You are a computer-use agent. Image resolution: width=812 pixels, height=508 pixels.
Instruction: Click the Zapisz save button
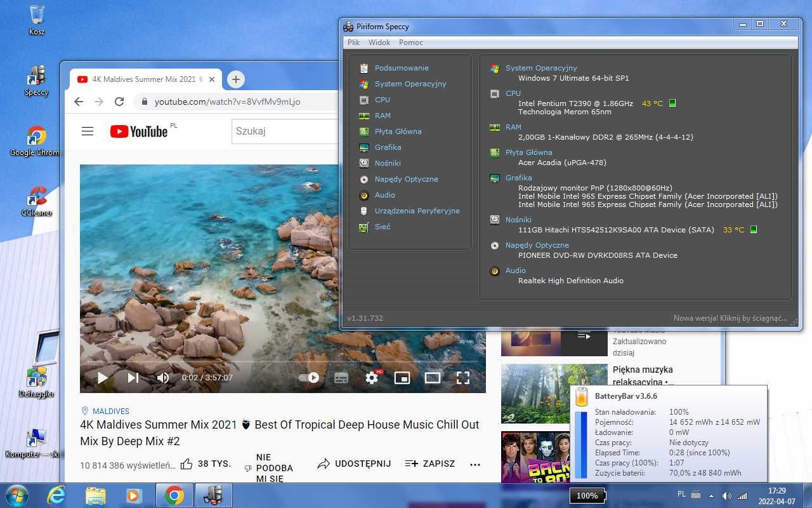point(429,464)
